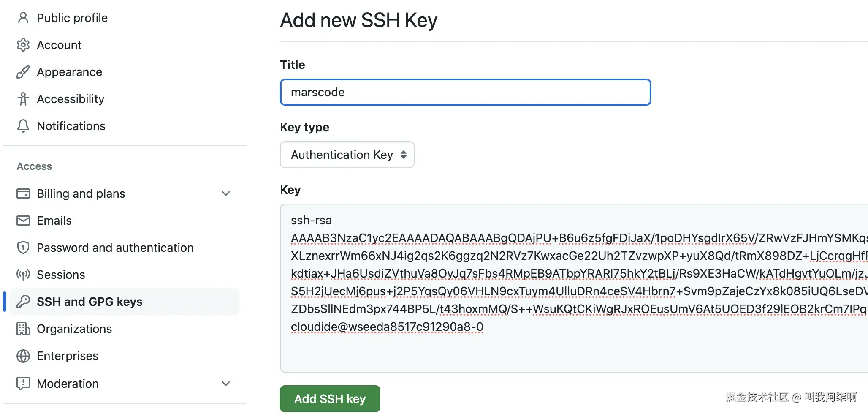
Task: Click the Sessions broadcast icon
Action: pyautogui.click(x=23, y=275)
